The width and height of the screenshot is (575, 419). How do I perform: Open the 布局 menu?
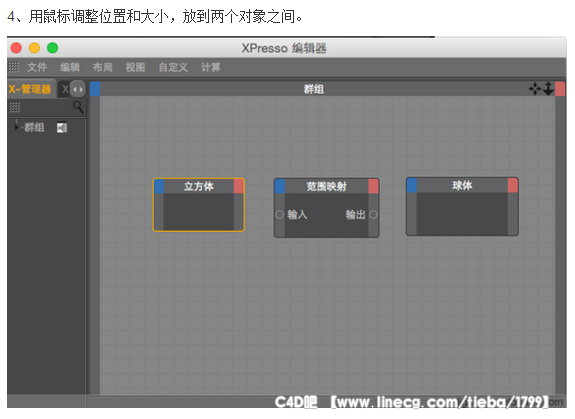[102, 67]
